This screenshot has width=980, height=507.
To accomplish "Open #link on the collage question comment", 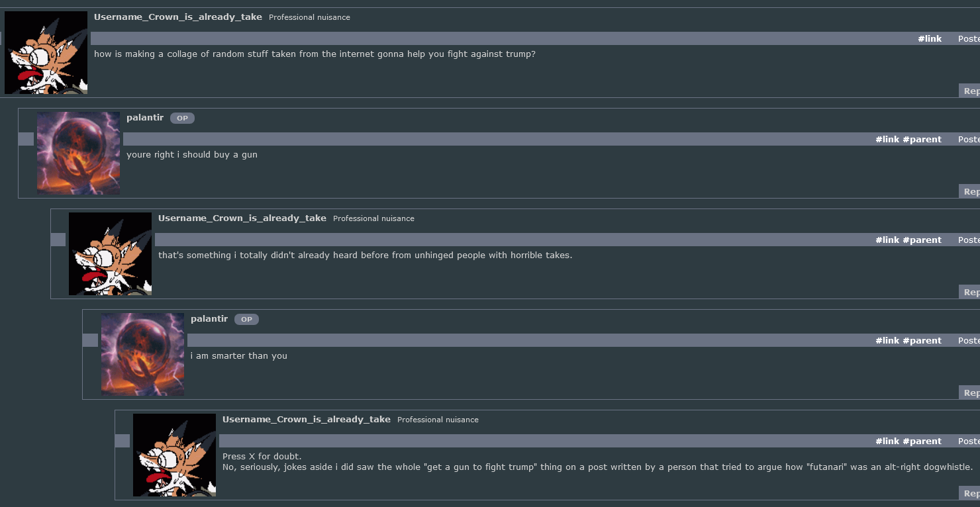I will coord(929,39).
